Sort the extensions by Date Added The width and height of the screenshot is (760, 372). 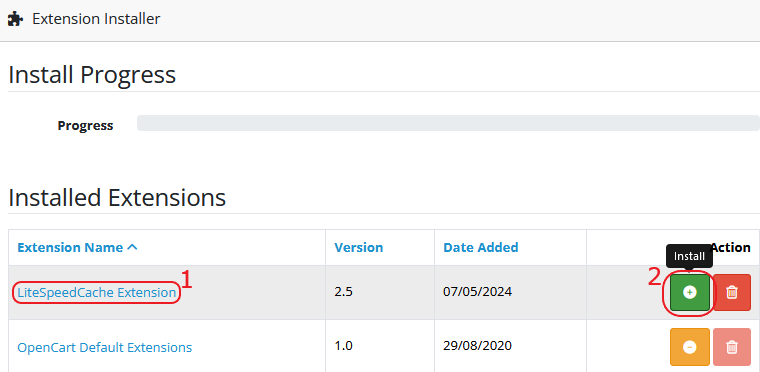pos(481,247)
